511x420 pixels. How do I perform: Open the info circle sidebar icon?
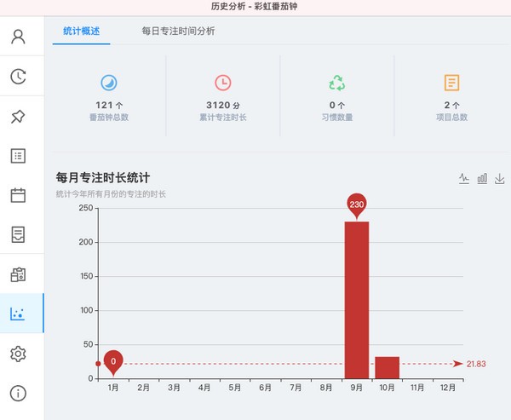coord(18,394)
